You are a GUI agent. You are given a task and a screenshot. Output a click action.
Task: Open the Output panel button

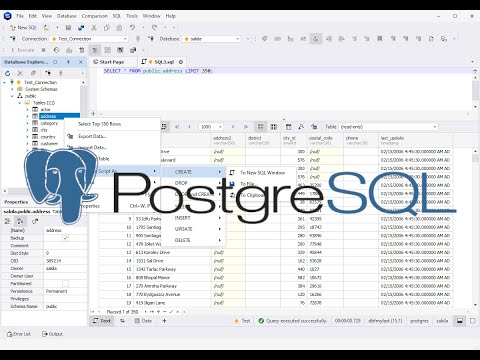(53, 334)
